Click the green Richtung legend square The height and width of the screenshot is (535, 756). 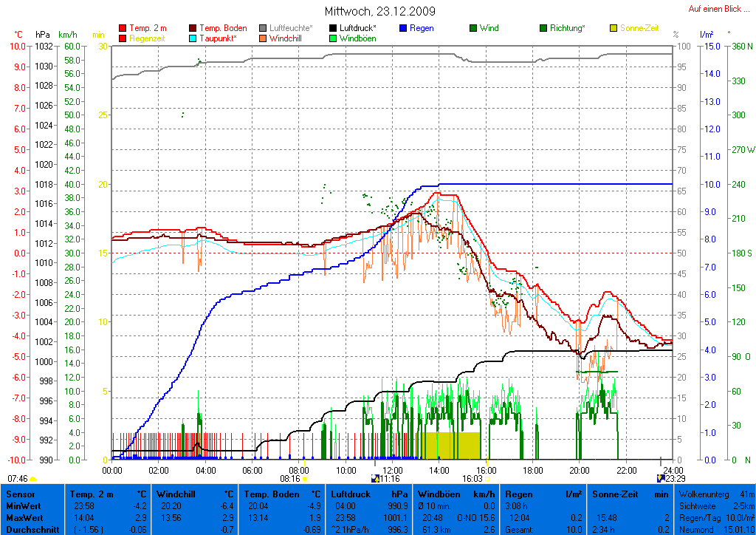coord(544,28)
